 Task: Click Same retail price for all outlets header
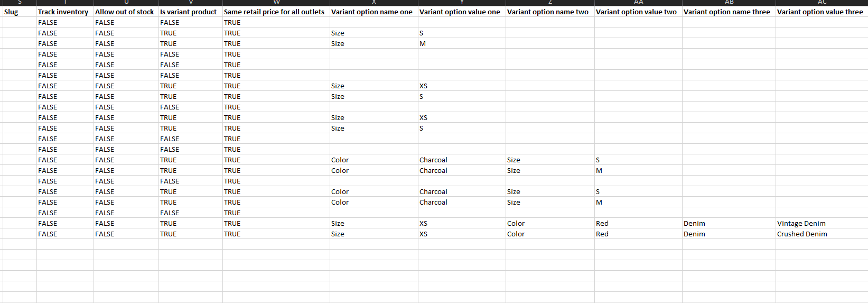point(276,12)
